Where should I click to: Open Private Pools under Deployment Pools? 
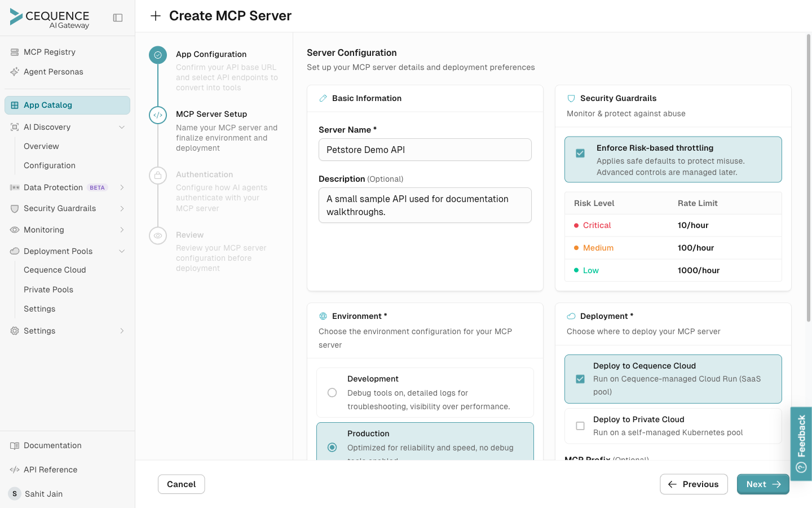[x=48, y=290]
